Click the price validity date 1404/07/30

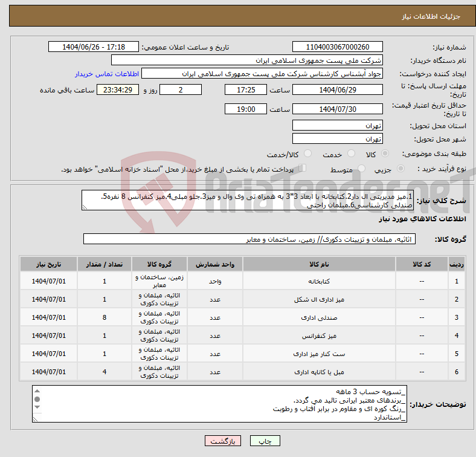click(337, 109)
